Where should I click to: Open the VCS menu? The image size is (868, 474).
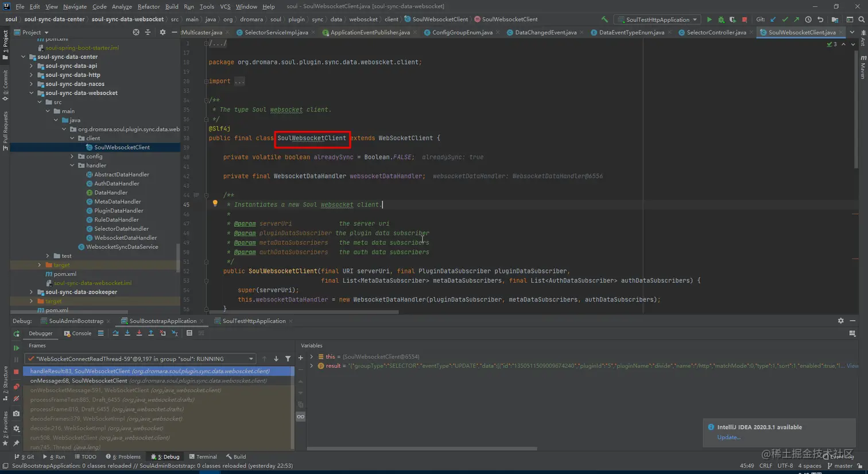coord(225,6)
